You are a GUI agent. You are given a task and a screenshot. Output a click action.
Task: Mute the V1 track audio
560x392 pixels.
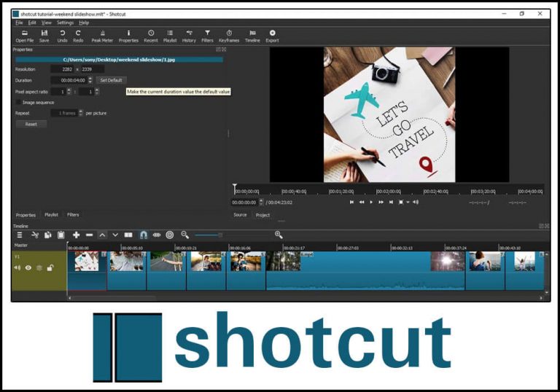[x=17, y=267]
